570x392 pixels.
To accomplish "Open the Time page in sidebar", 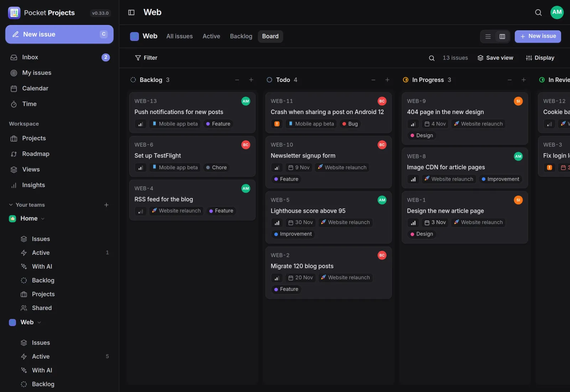I will 59,104.
